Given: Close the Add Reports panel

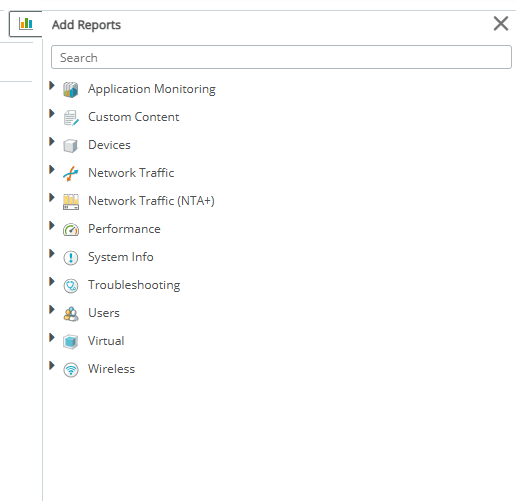Looking at the screenshot, I should [x=501, y=24].
